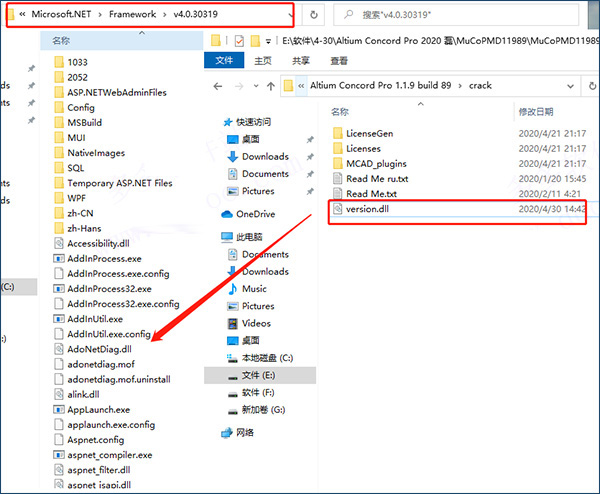Open the 查看 ribbon tab
This screenshot has height=494, width=600.
pos(339,60)
